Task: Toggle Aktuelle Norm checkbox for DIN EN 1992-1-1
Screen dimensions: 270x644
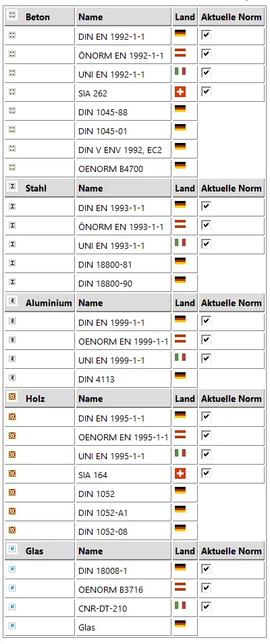Action: coord(206,35)
